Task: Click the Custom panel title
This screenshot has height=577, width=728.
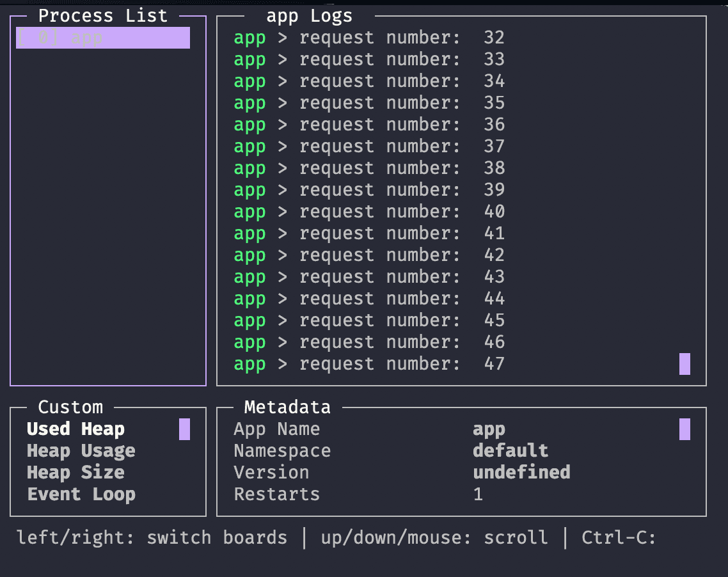Action: click(70, 407)
